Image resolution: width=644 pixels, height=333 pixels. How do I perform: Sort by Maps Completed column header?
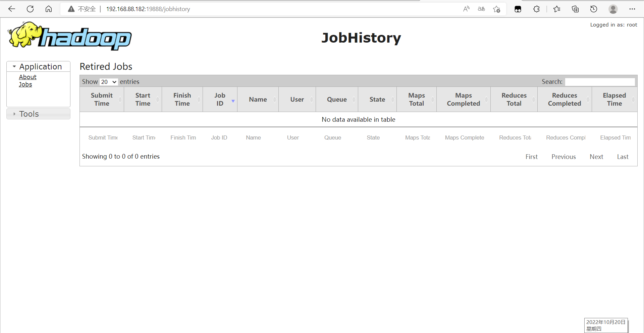point(464,99)
